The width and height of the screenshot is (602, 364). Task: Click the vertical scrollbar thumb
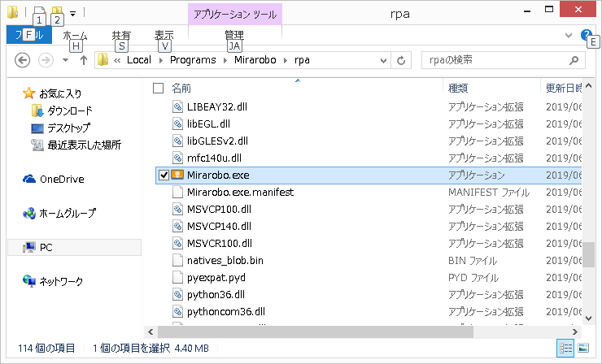click(x=588, y=254)
